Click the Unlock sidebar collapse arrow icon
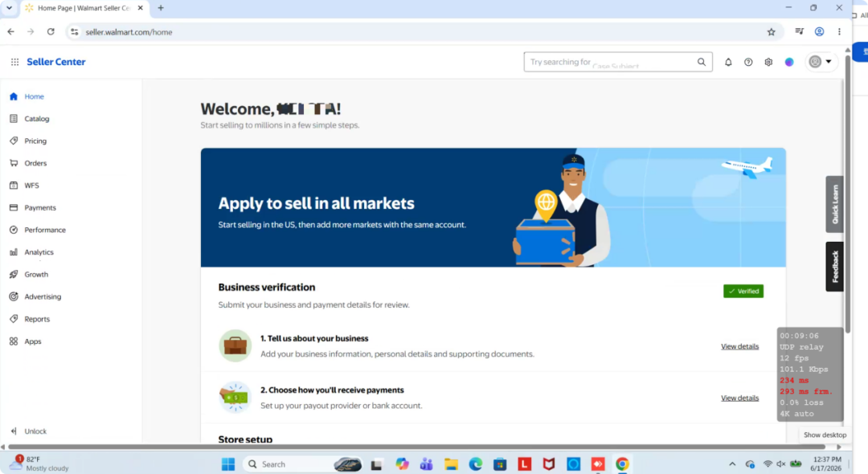Screen dimensions: 868x474 [14, 431]
